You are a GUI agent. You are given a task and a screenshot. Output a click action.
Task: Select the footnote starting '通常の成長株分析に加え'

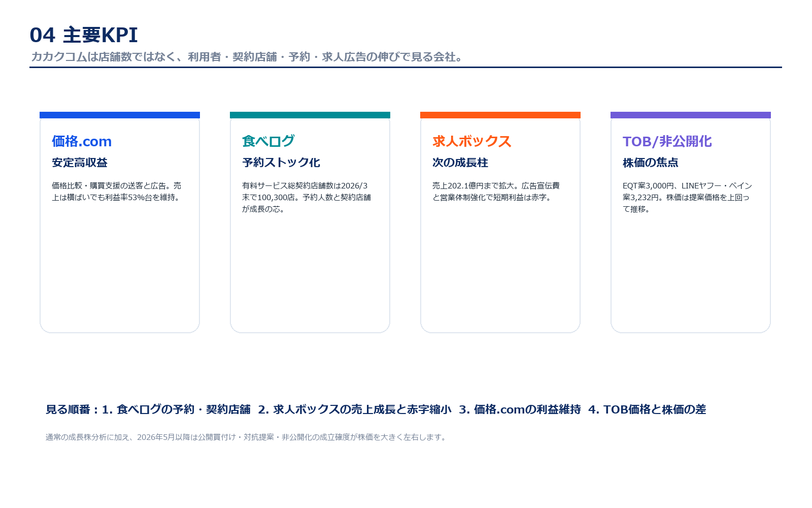[x=247, y=437]
